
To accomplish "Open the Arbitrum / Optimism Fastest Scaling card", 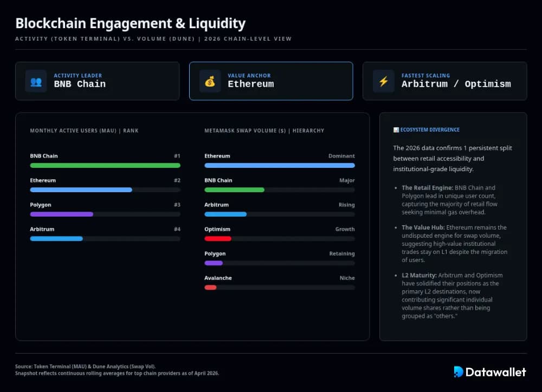I will pyautogui.click(x=445, y=81).
